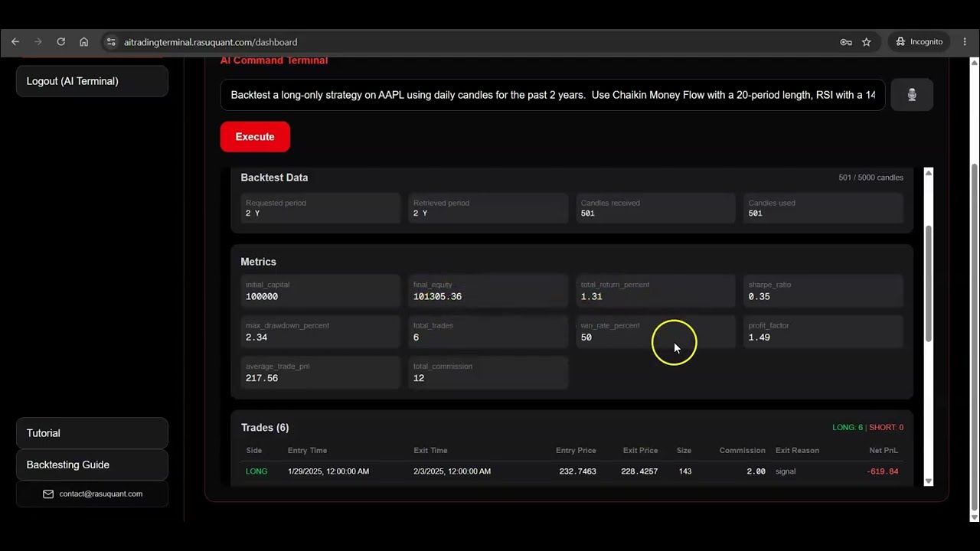Click the results panel scroll down arrow

coord(929,481)
